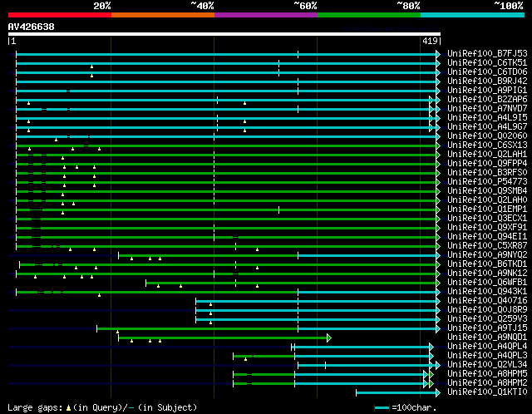Screen dimensions: 532x414
Task: Open the UniRef100_C6SX13 label
Action: tap(487, 145)
